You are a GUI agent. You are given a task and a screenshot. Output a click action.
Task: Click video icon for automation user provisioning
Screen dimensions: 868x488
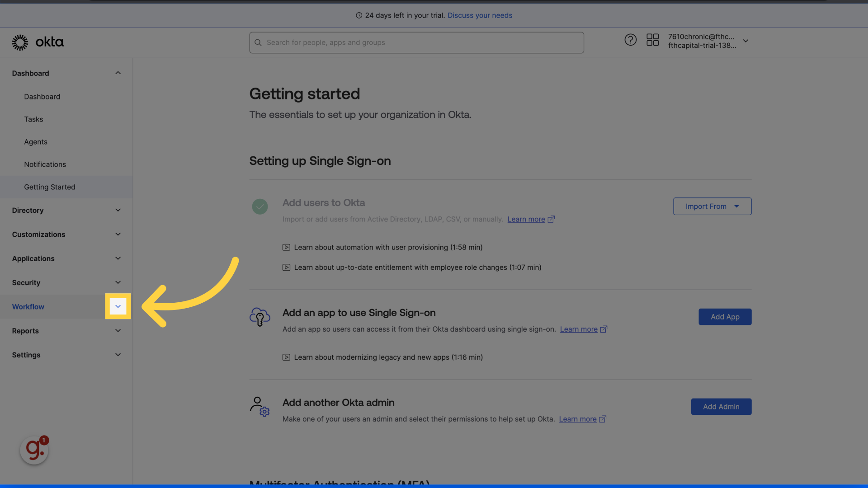pyautogui.click(x=286, y=247)
